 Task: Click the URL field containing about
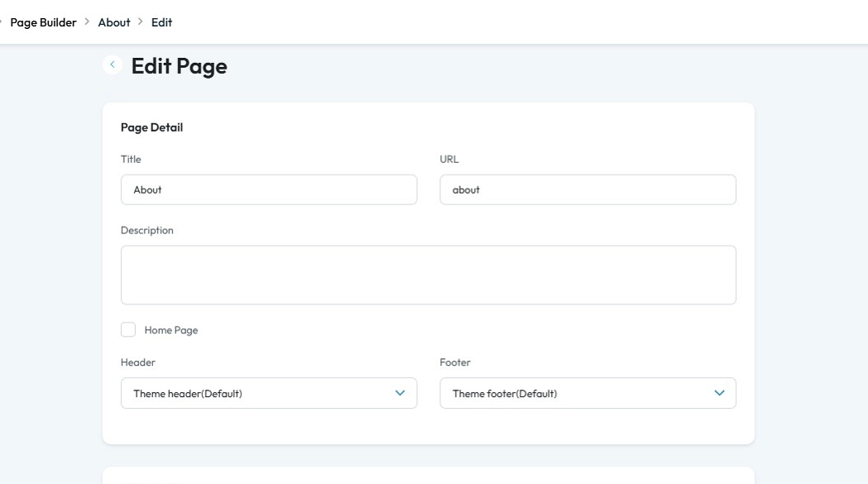[587, 189]
